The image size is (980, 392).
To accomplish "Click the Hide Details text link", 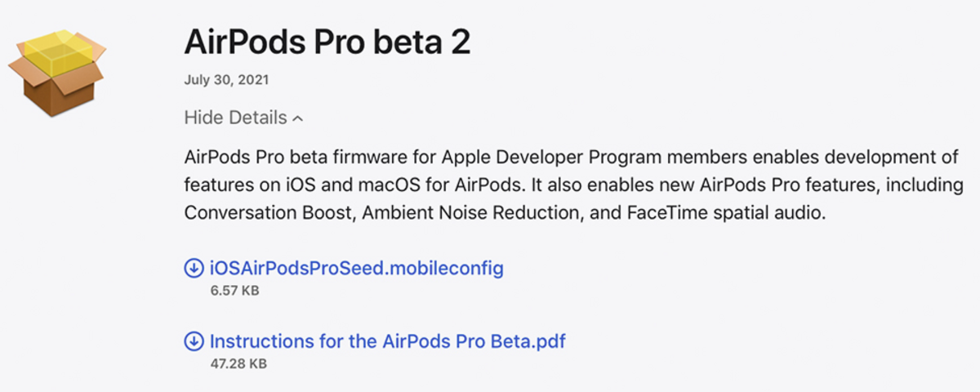I will (x=235, y=118).
